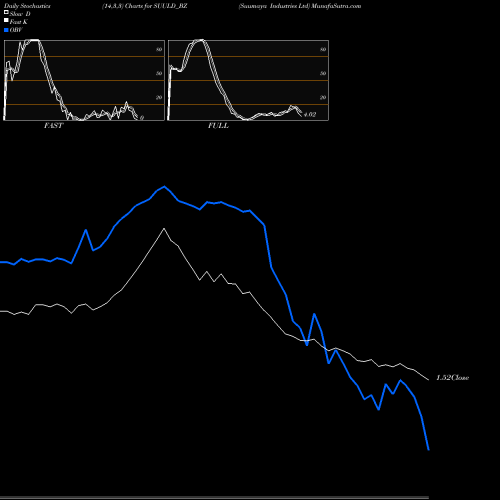Viewport: 500px width, 500px height.
Task: Click the 'Slow D' legend label
Action: click(x=20, y=14)
